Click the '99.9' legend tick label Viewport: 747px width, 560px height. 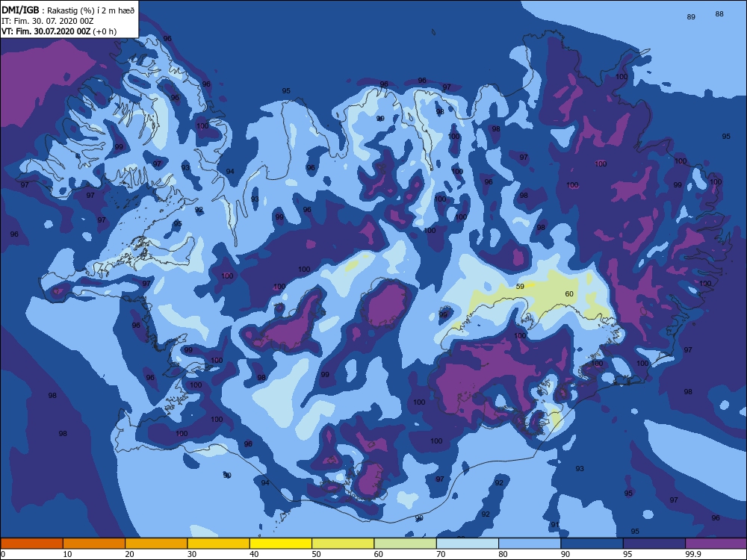coord(692,554)
